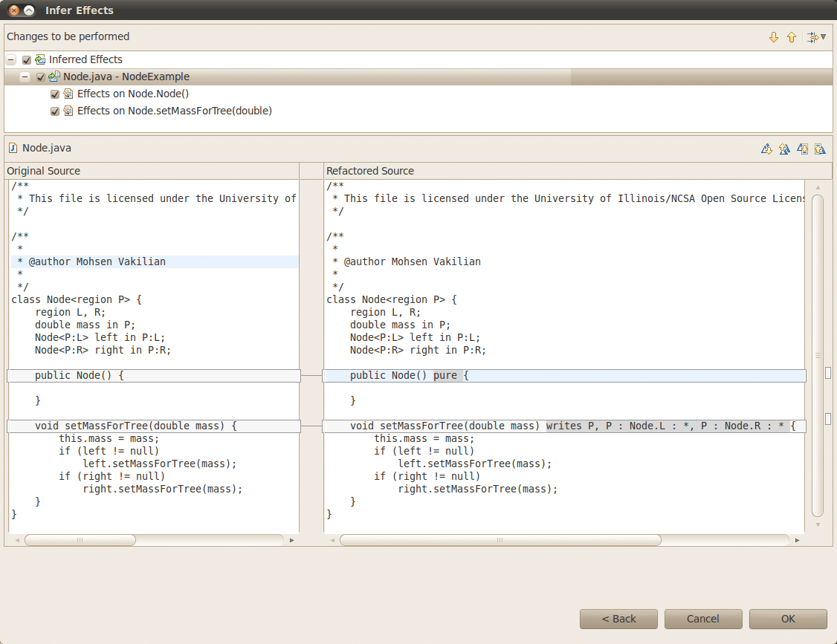Select previous change up arrow icon
Image resolution: width=837 pixels, height=644 pixels.
(792, 37)
